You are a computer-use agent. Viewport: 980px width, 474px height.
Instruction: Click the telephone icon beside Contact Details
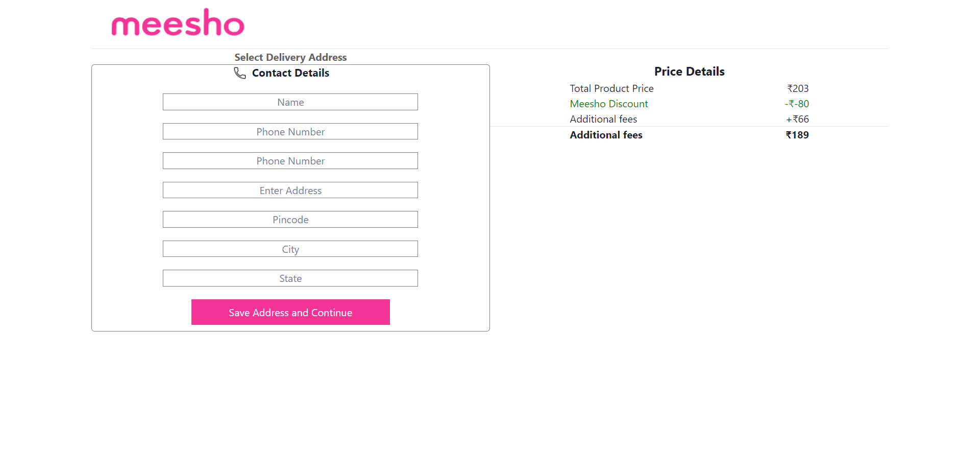point(239,73)
